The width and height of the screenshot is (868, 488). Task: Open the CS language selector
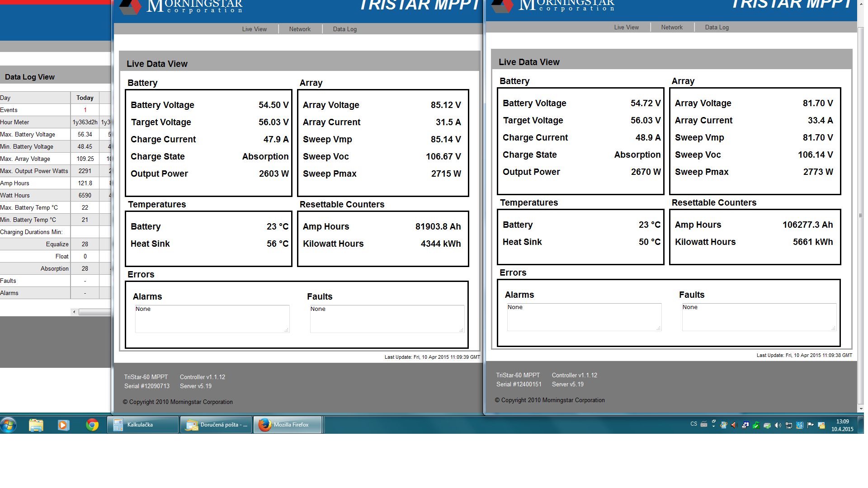tap(693, 424)
